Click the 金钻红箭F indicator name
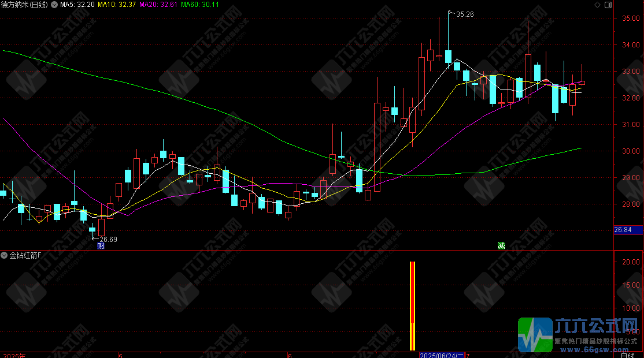 pos(25,255)
